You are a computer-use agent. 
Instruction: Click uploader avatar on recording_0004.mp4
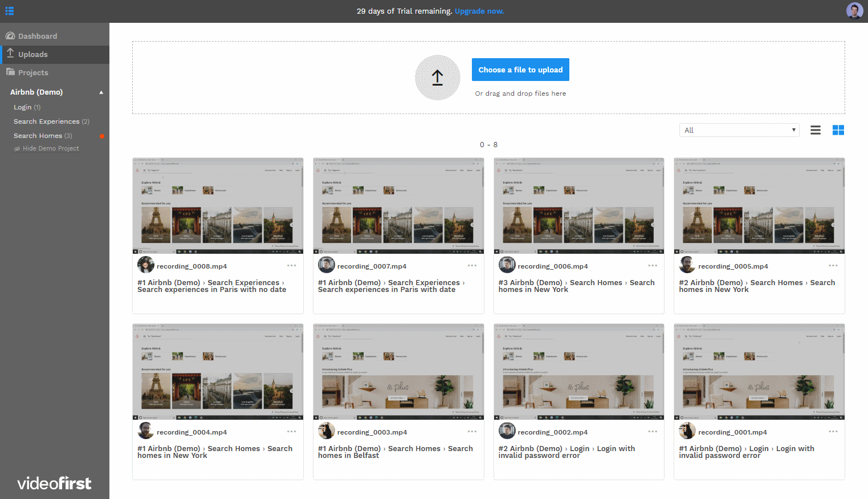point(146,431)
